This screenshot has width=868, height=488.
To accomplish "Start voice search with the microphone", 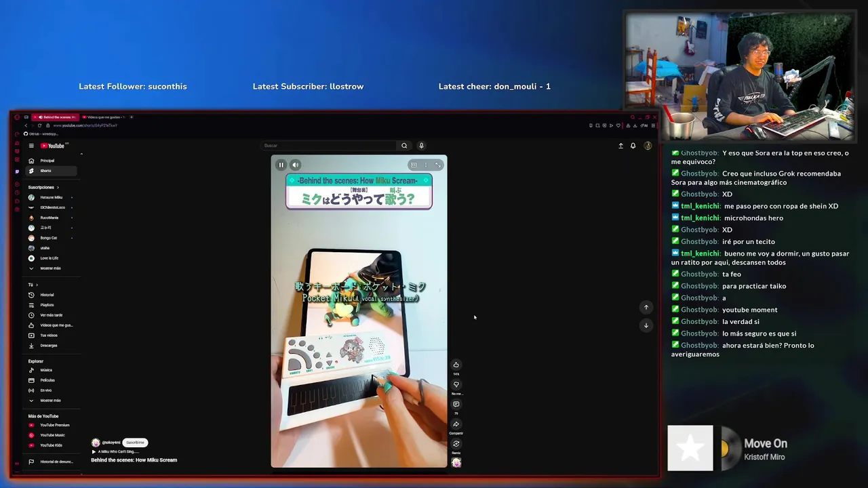I will 421,146.
